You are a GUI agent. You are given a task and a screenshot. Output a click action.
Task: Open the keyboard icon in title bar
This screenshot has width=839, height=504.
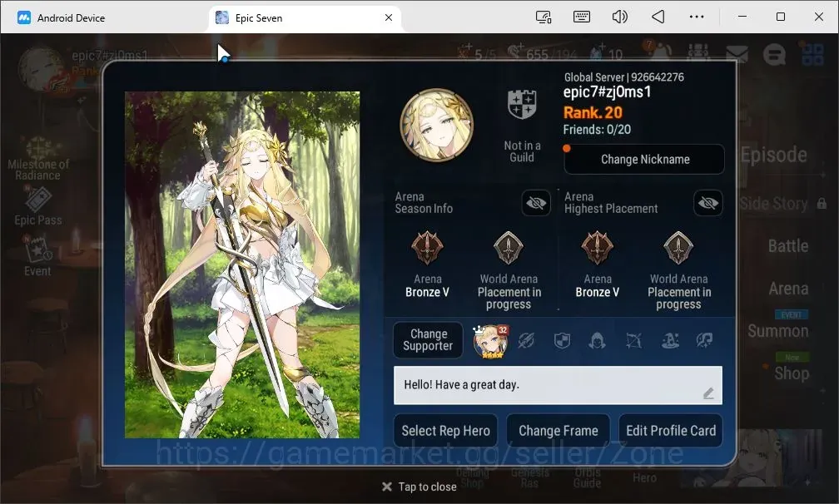coord(582,17)
